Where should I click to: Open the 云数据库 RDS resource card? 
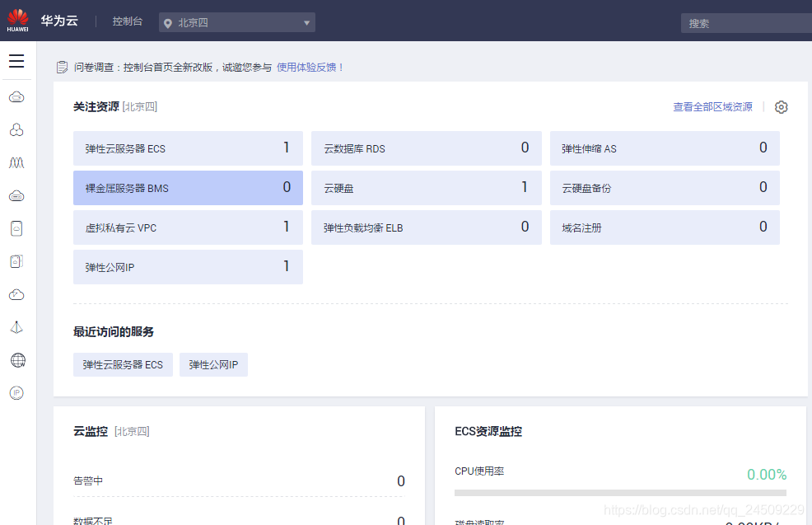coord(427,148)
